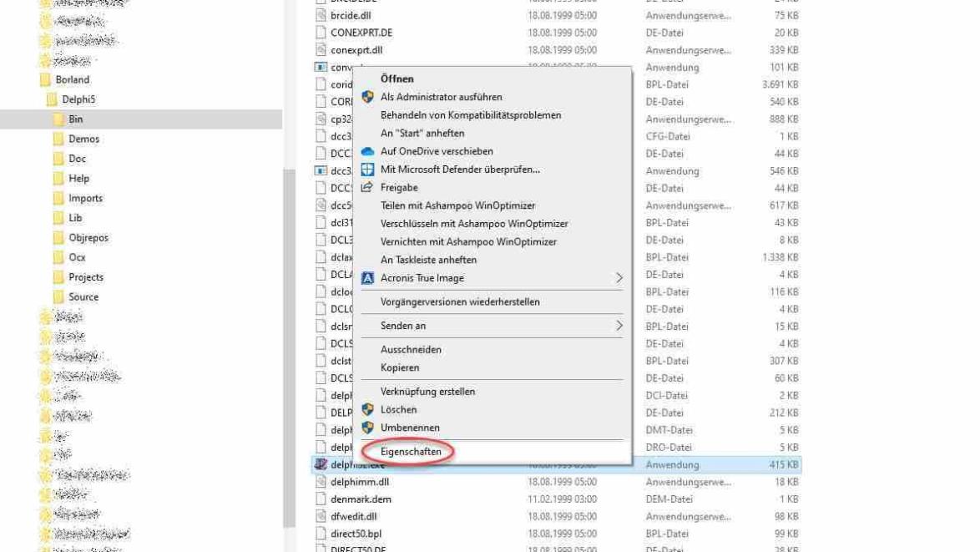
Task: Open the Ocx folder in the tree
Action: 77,257
